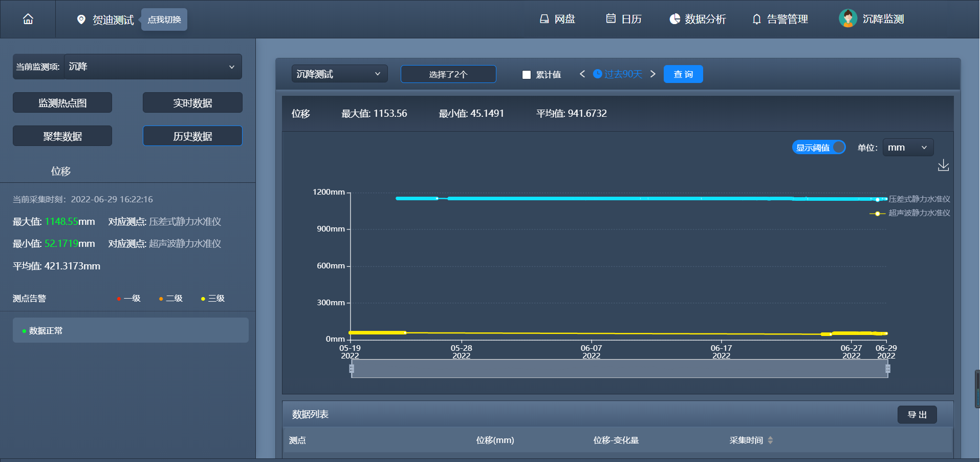
Task: Open 告警管理 via the bell icon
Action: pyautogui.click(x=779, y=19)
